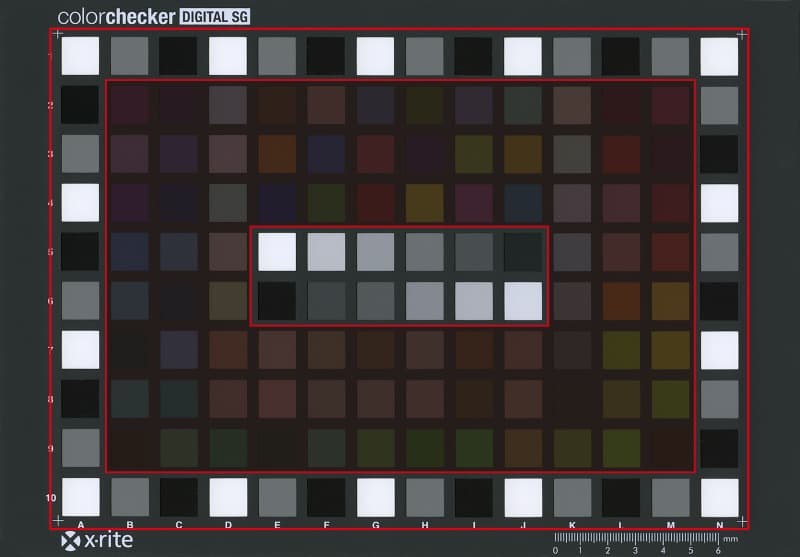Pick the olive green patch I3
This screenshot has height=557, width=800.
[x=474, y=154]
